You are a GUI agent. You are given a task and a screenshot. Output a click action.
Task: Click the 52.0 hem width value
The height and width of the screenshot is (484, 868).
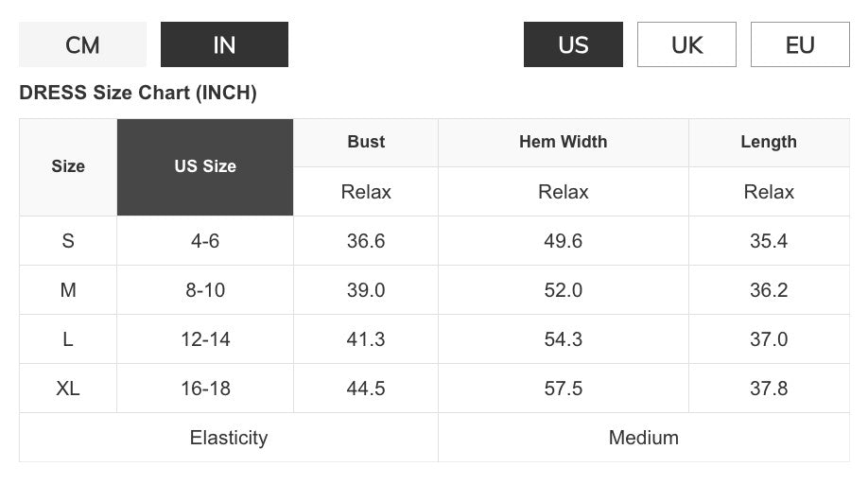tap(563, 290)
